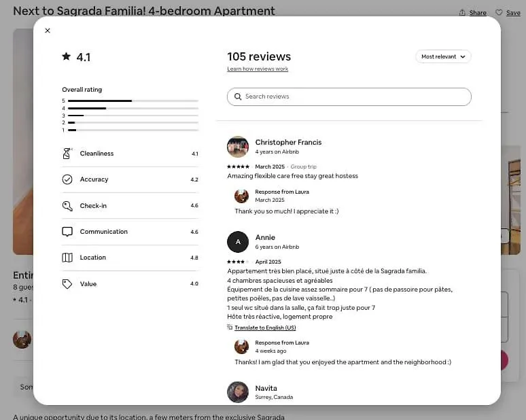
Task: Open Christopher Francis's profile photo
Action: click(x=238, y=147)
